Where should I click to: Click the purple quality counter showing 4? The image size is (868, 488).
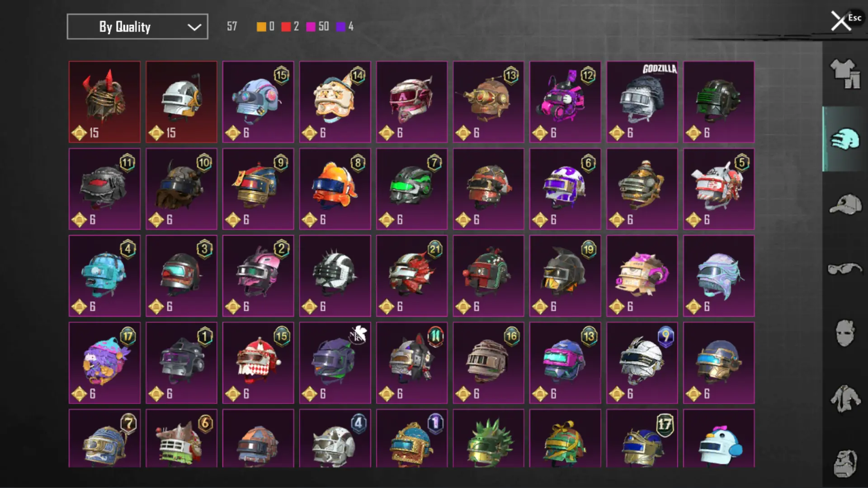[x=345, y=27]
